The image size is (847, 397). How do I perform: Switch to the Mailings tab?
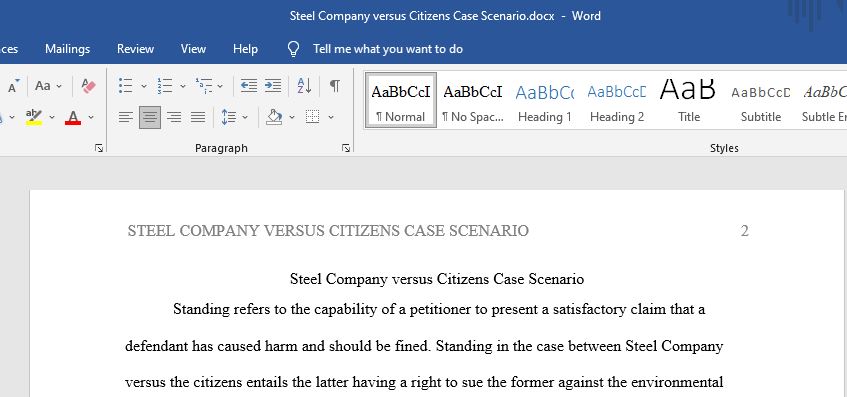click(x=68, y=49)
